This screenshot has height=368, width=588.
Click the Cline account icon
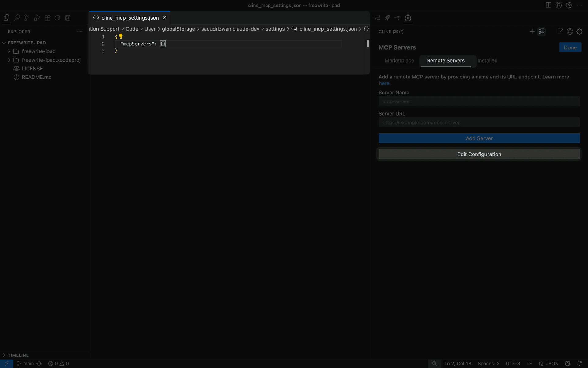pyautogui.click(x=570, y=31)
